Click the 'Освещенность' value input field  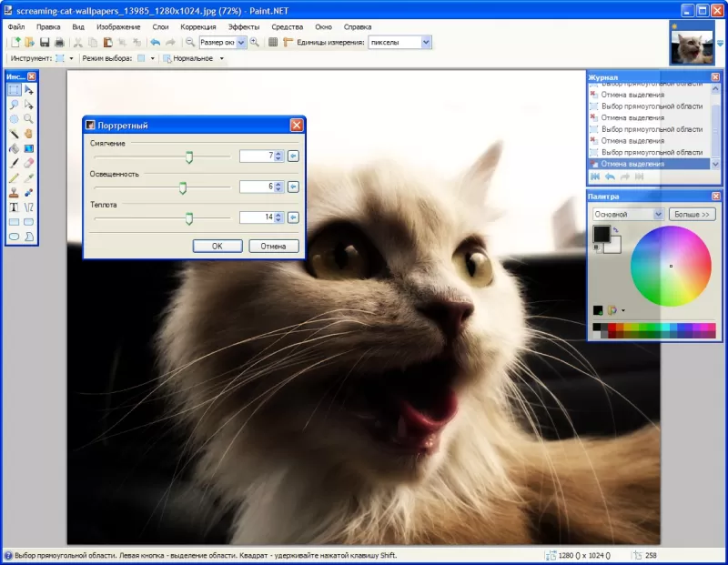point(257,187)
